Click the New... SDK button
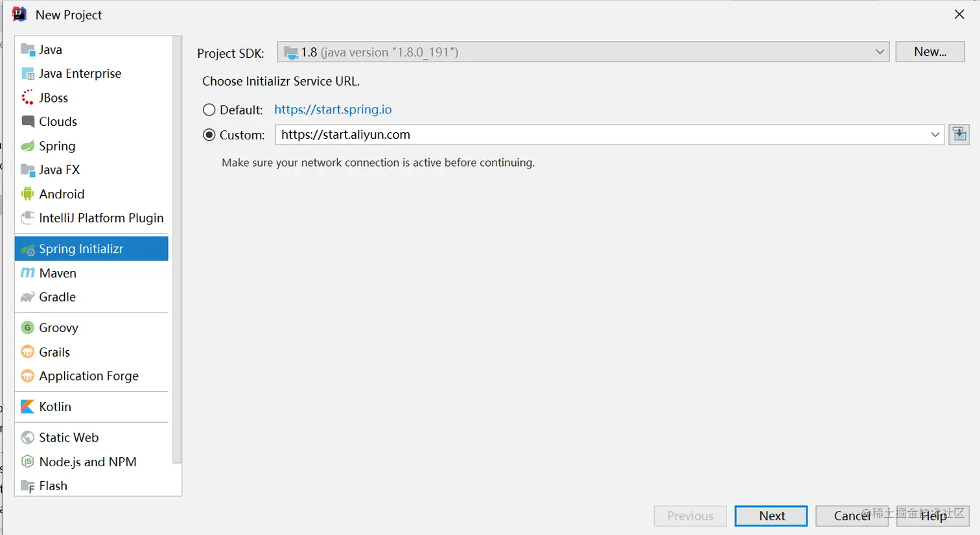 point(929,52)
